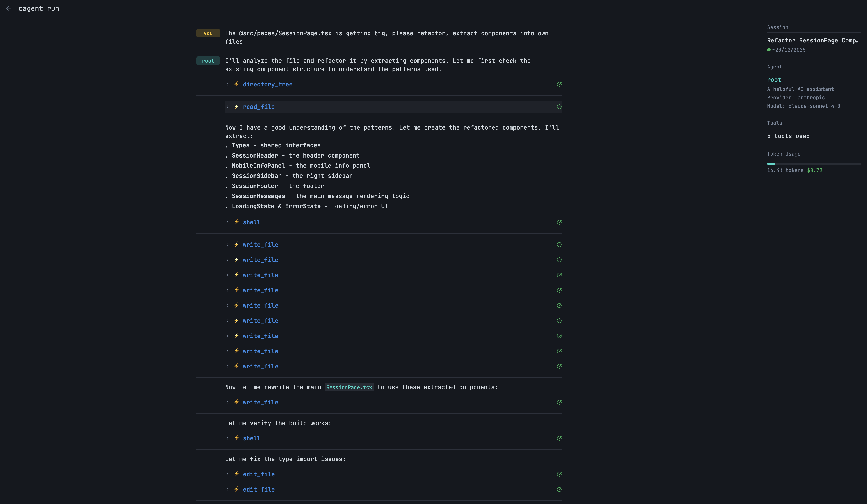Click the success checkmark on directory_tree row
The image size is (867, 504).
pyautogui.click(x=559, y=84)
